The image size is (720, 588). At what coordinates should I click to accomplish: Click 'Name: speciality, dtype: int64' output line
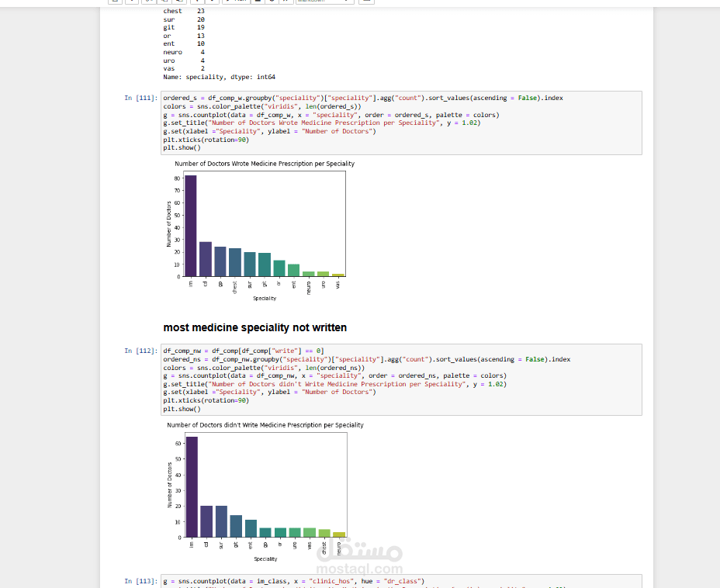(219, 77)
